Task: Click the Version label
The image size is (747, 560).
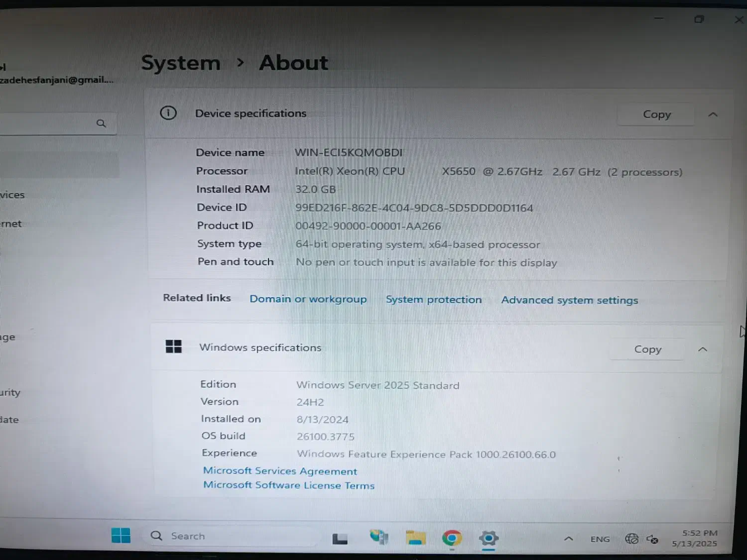Action: coord(220,401)
